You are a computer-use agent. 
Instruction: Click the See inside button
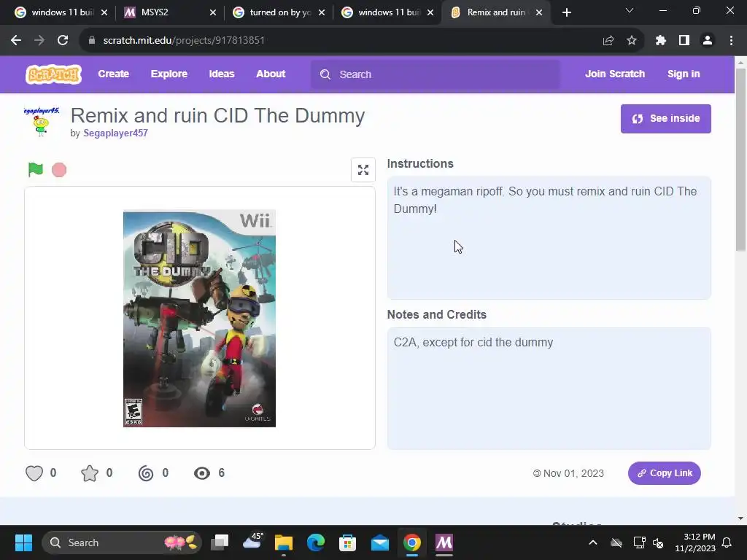[x=665, y=119]
